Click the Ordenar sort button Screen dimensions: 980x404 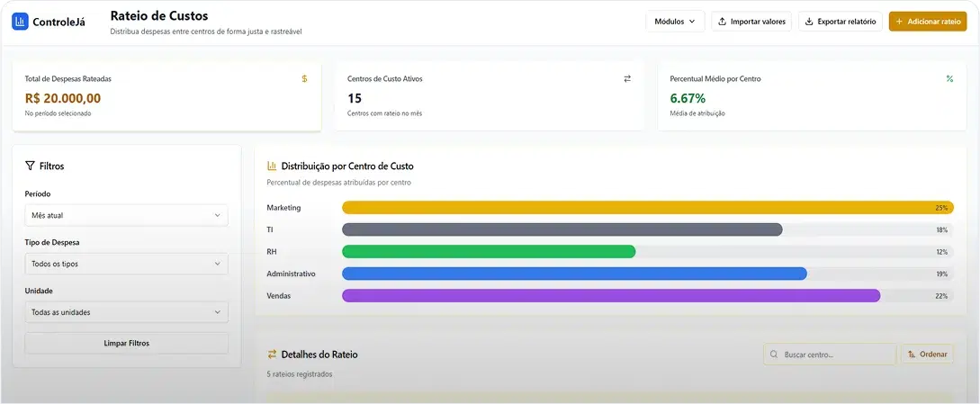pos(927,355)
